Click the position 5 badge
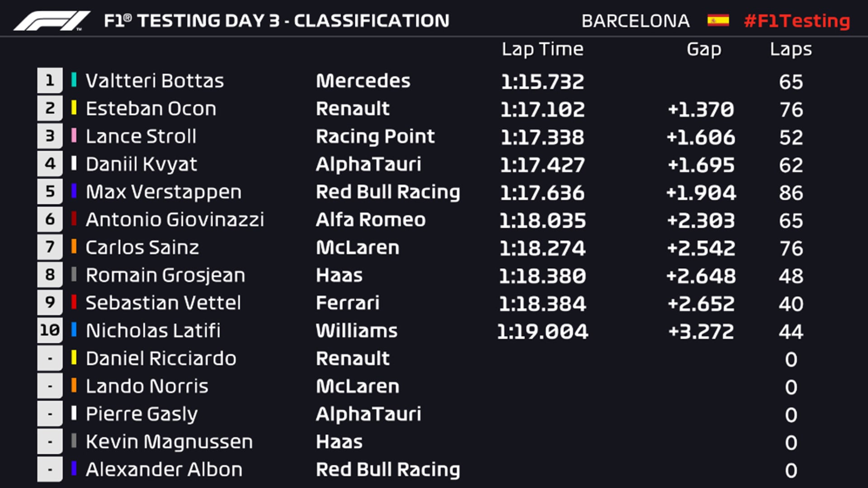868x488 pixels. (50, 192)
